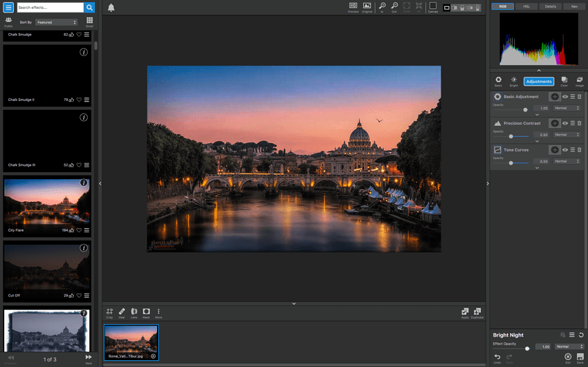Toggle visibility of Precision Contrast
Image resolution: width=588 pixels, height=367 pixels.
pos(565,124)
